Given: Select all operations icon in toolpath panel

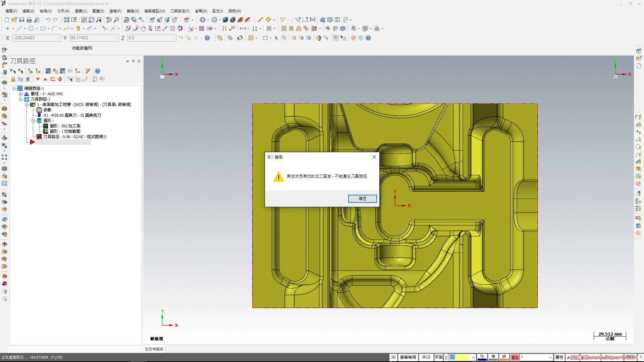Looking at the screenshot, I should point(13,71).
